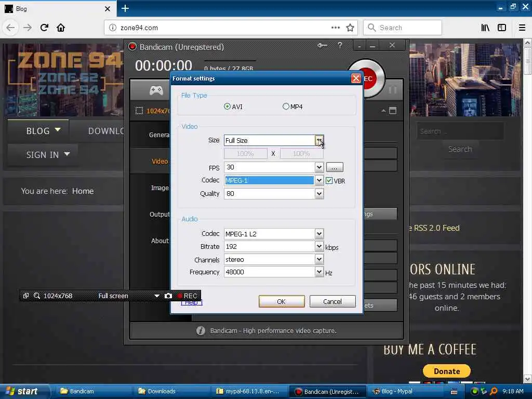Open the audio Channels dropdown
The width and height of the screenshot is (532, 399).
(x=319, y=259)
